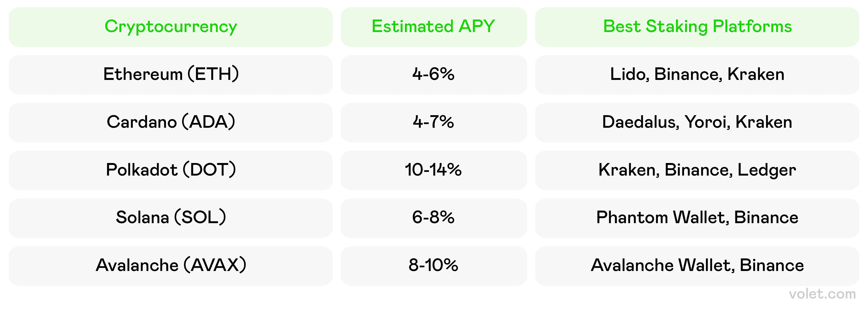Click the 4-6% APY value
This screenshot has width=868, height=310.
(x=433, y=75)
